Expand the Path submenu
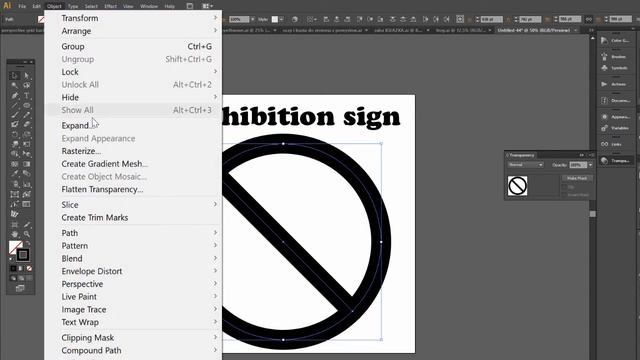 coord(133,233)
